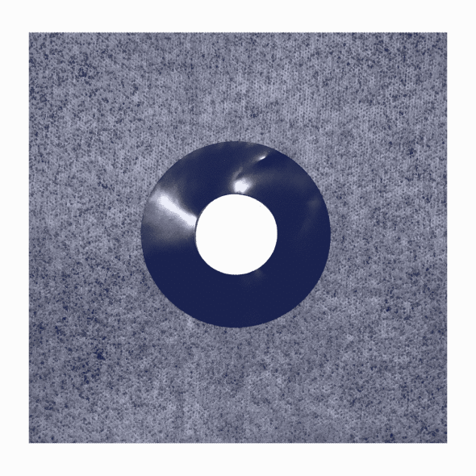476x476 pixels.
Task: Click the bottom-left corner of fabric image
Action: tap(30, 442)
